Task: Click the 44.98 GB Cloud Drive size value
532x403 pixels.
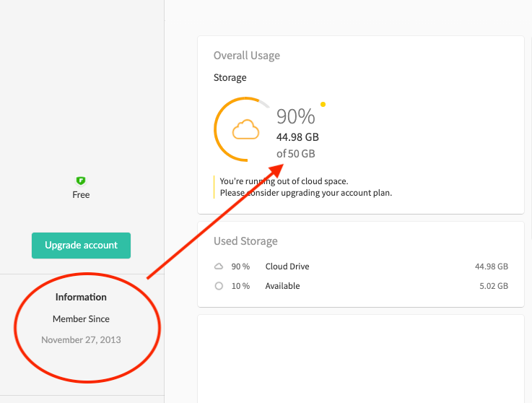Action: (x=492, y=266)
